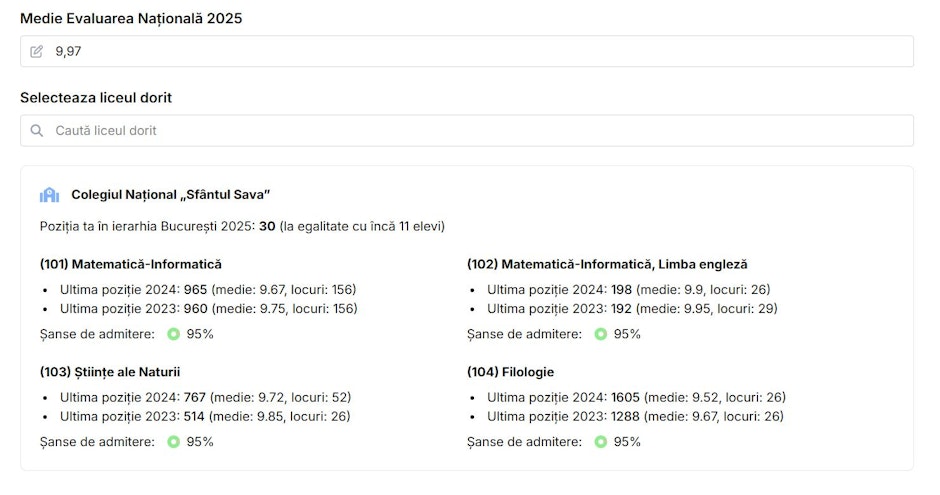This screenshot has width=940, height=495.
Task: Click the edit pencil icon beside 9,97
Action: tap(37, 52)
